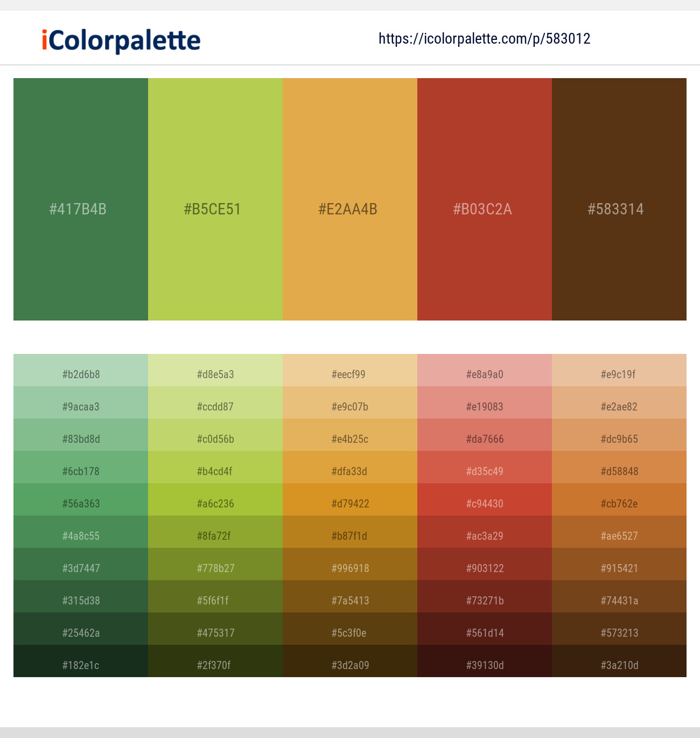
Task: Select the #cb762e copper shade
Action: point(619,504)
